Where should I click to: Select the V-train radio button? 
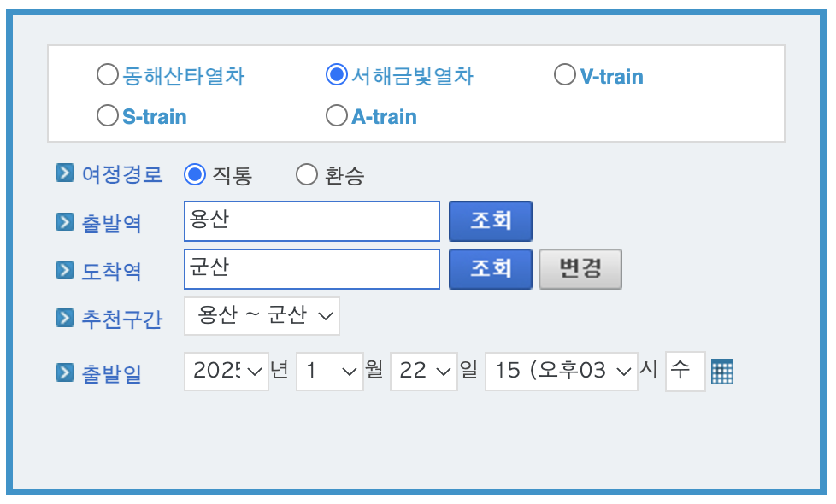(564, 74)
